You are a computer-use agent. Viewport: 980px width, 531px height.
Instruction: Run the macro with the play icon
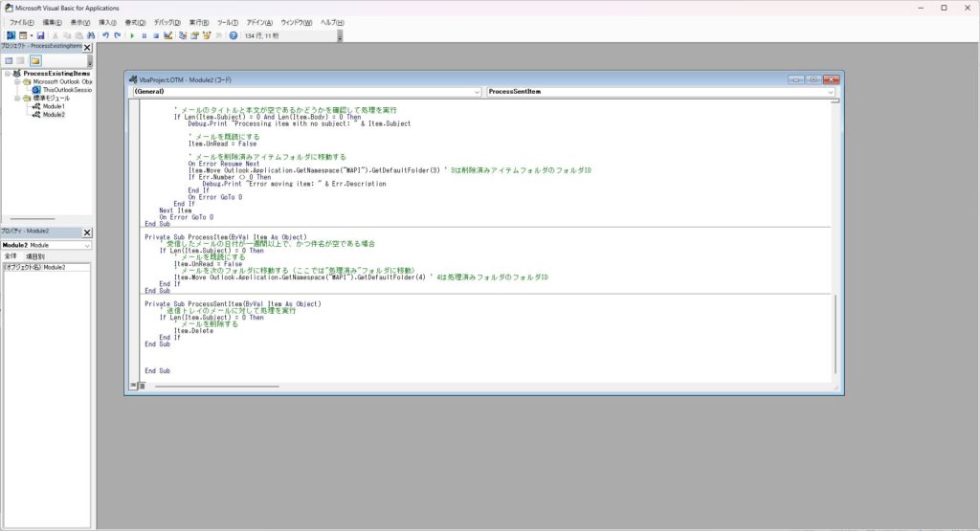coord(132,35)
